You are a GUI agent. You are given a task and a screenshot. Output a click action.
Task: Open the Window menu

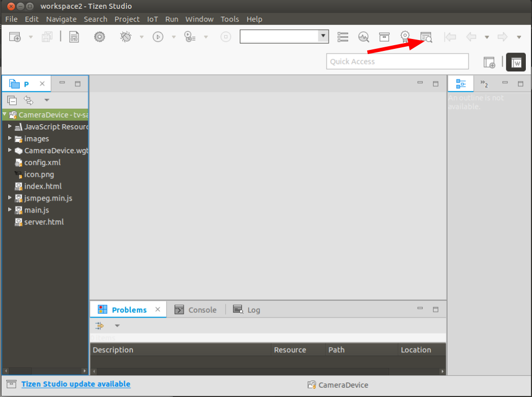(199, 19)
